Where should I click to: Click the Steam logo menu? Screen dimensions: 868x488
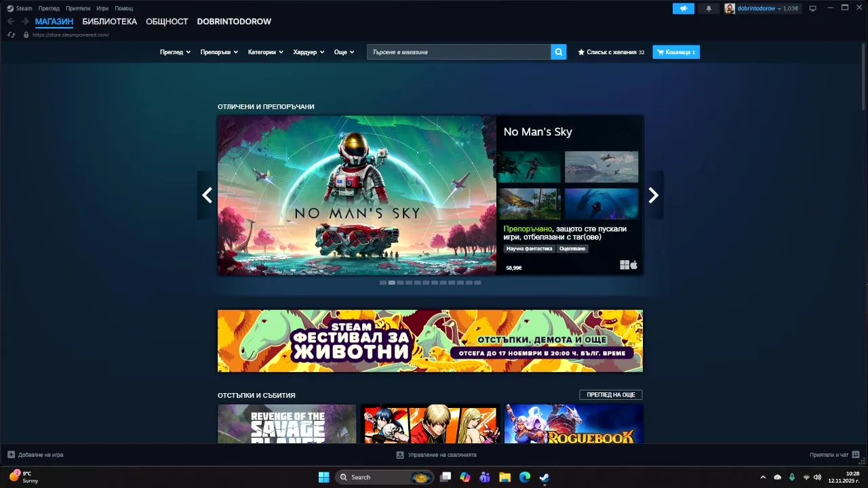[20, 8]
